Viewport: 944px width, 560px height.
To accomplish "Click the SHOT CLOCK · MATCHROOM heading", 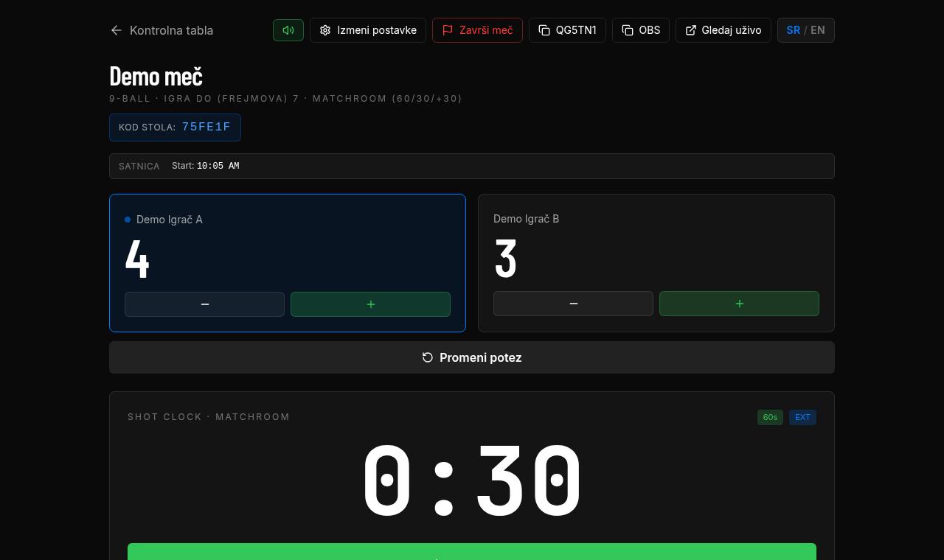I will point(209,417).
